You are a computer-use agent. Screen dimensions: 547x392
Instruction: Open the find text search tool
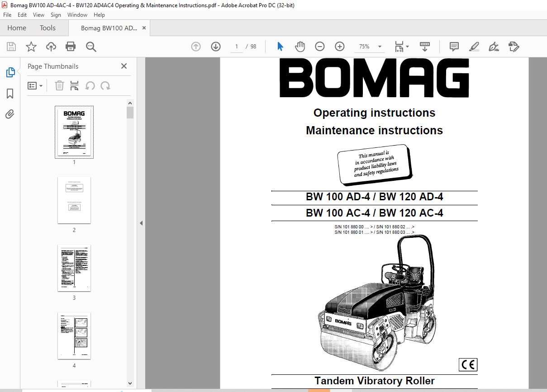pos(91,47)
